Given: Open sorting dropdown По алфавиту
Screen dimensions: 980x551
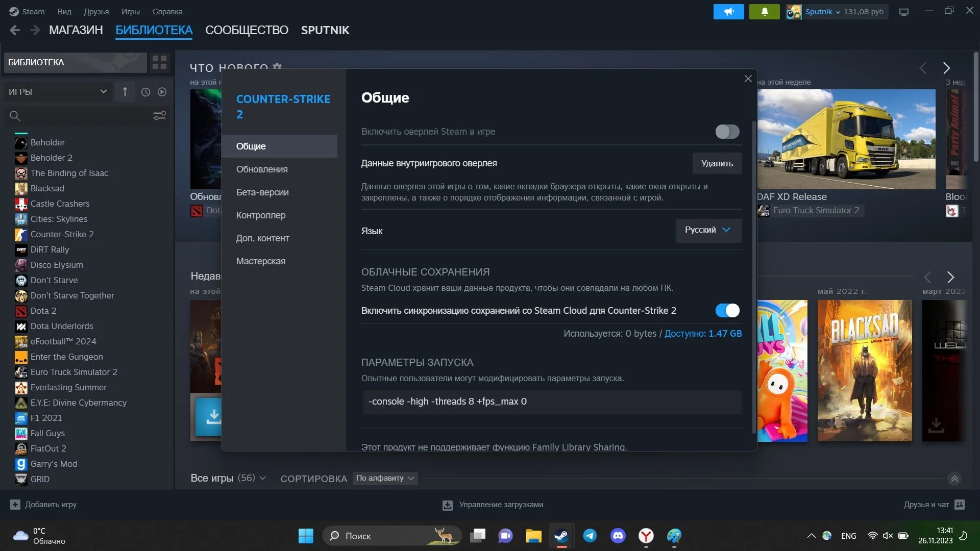Looking at the screenshot, I should [x=385, y=479].
